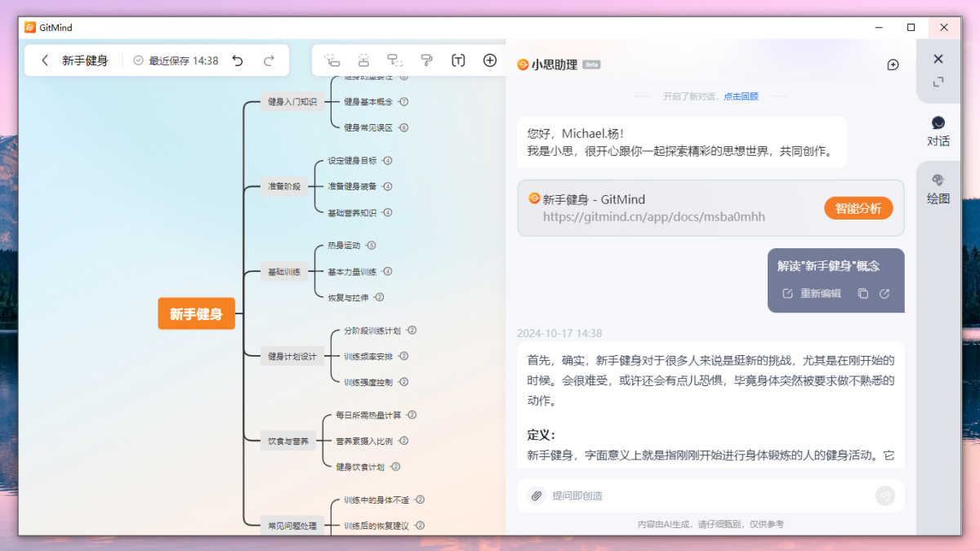The width and height of the screenshot is (980, 551).
Task: Expand children of 热身运动 via its count badge
Action: pos(371,245)
